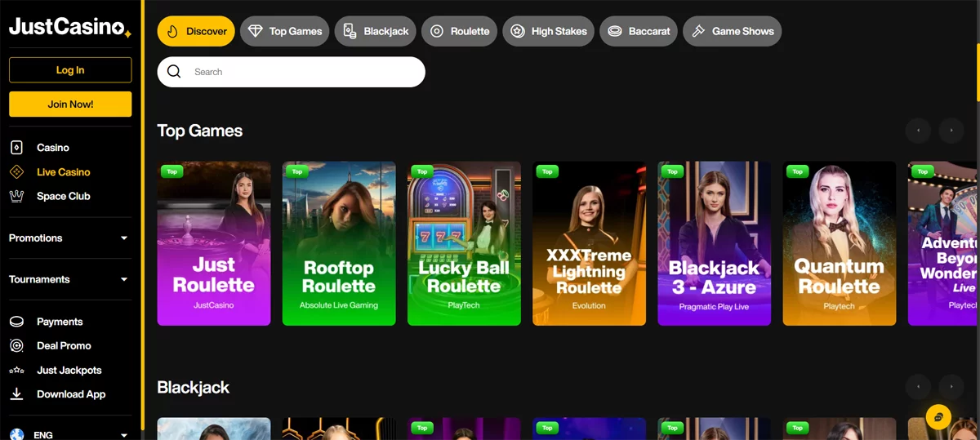Click the Space Club crown icon
980x440 pixels.
pyautogui.click(x=16, y=196)
